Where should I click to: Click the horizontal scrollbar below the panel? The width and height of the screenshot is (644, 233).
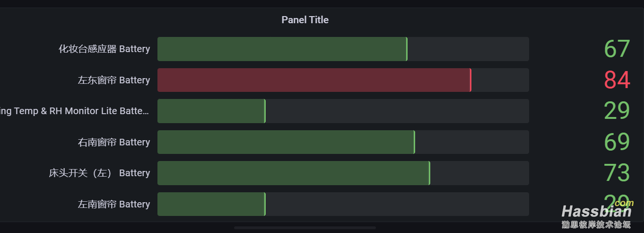click(x=305, y=228)
